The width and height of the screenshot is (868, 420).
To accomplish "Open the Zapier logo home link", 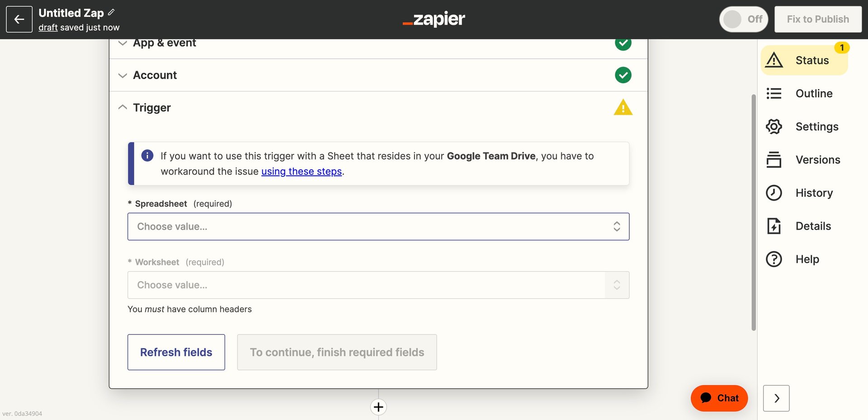I will pos(434,19).
